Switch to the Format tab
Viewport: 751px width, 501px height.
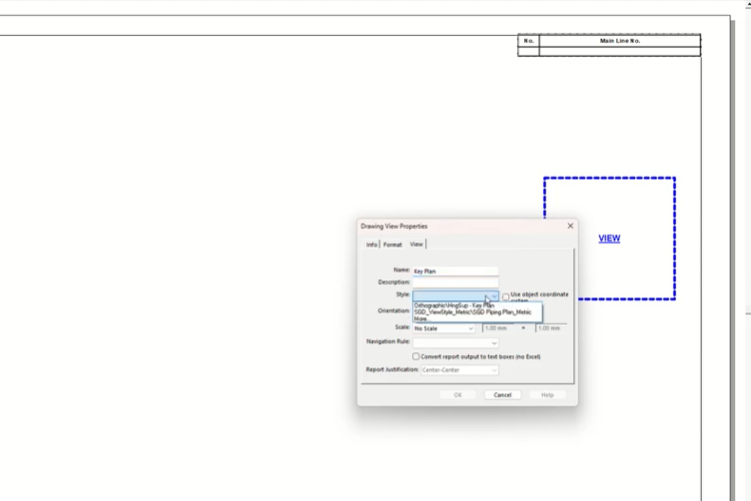pyautogui.click(x=392, y=244)
